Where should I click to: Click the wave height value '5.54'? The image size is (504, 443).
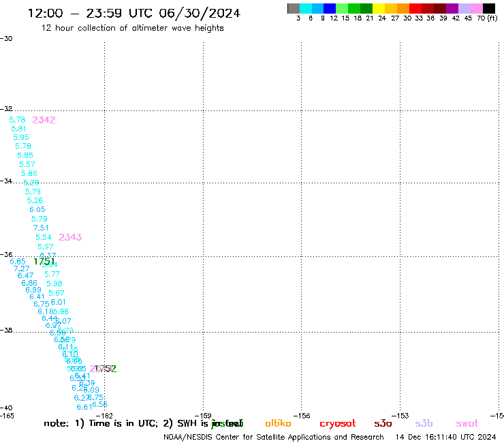click(x=44, y=237)
